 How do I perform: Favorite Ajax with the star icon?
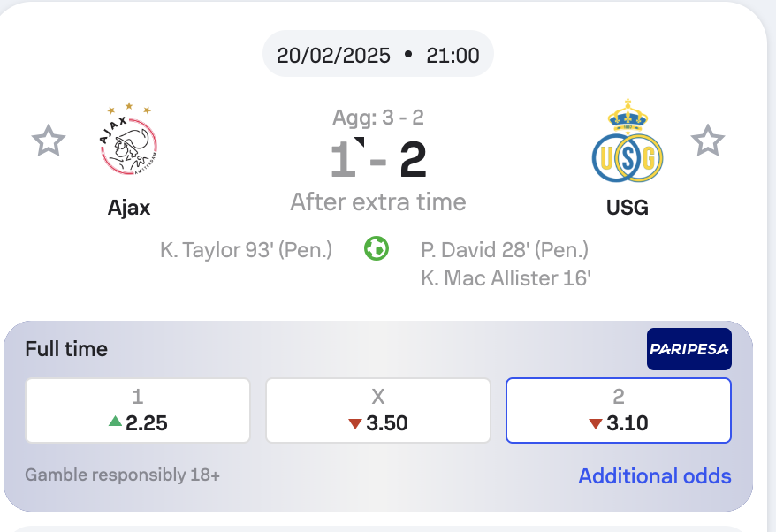click(x=49, y=141)
